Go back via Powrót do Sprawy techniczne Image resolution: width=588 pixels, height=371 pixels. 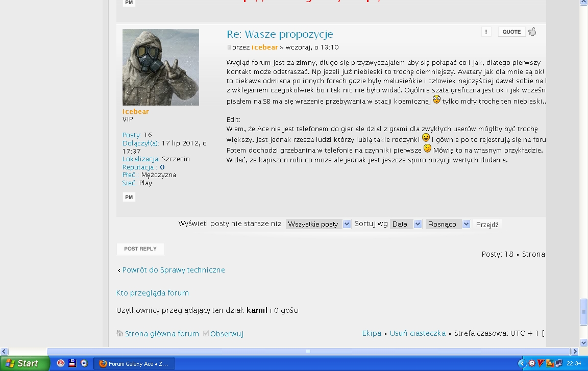click(174, 270)
